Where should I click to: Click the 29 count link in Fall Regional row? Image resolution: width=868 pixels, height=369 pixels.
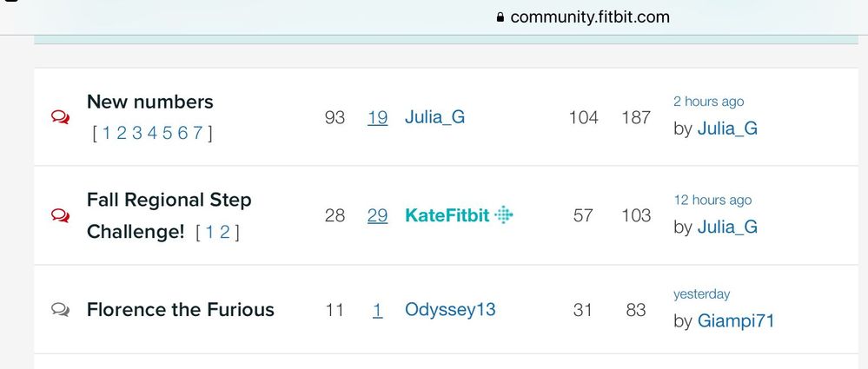pos(378,215)
